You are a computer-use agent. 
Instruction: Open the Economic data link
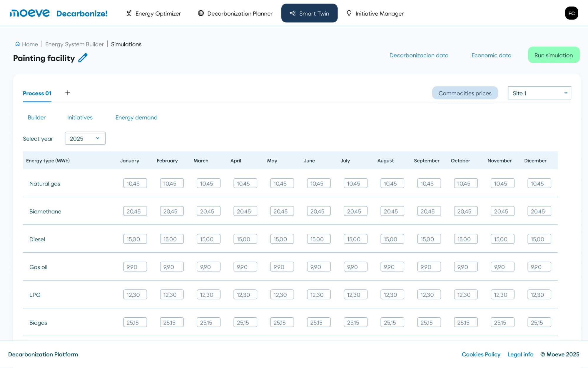491,55
